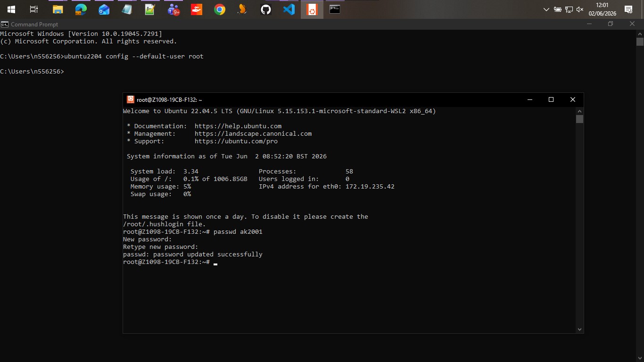Click the Ubuntu terminal scrollbar down arrow
Image resolution: width=644 pixels, height=362 pixels.
(x=580, y=329)
